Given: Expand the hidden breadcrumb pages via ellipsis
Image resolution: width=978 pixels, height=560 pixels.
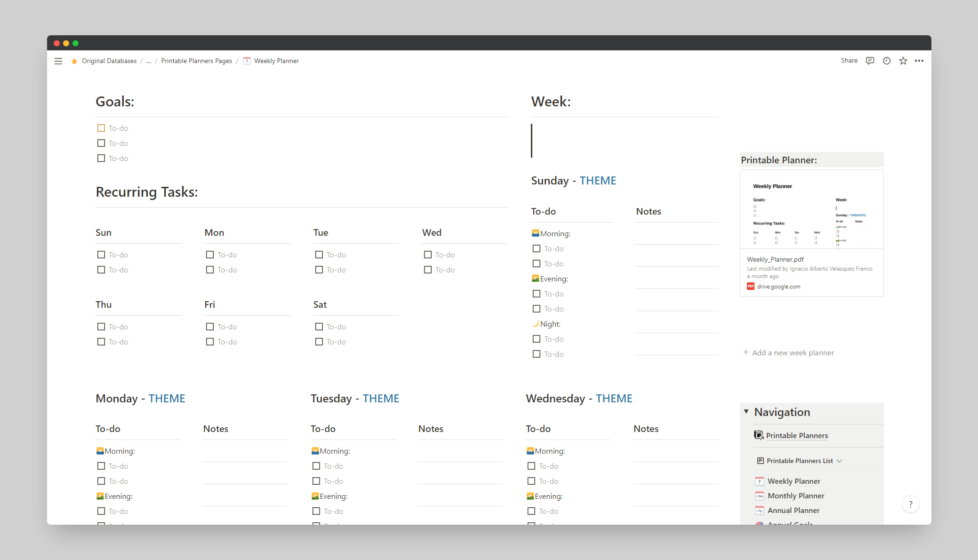Looking at the screenshot, I should click(x=148, y=61).
